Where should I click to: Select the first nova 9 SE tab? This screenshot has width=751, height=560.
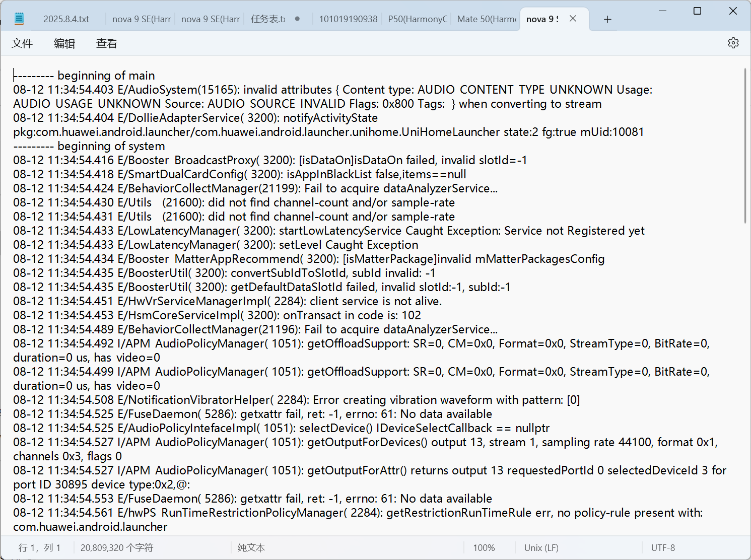click(x=141, y=19)
